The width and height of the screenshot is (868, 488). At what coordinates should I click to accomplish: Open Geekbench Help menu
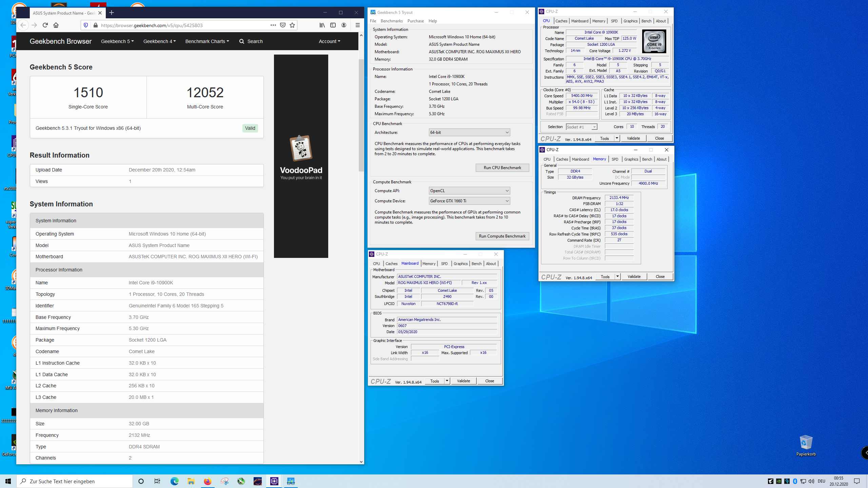pyautogui.click(x=433, y=21)
